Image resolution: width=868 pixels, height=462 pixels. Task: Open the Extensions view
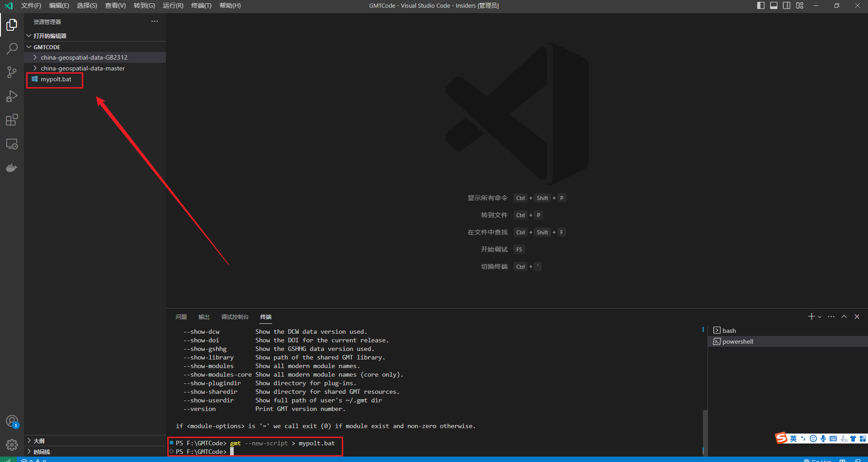(x=12, y=120)
